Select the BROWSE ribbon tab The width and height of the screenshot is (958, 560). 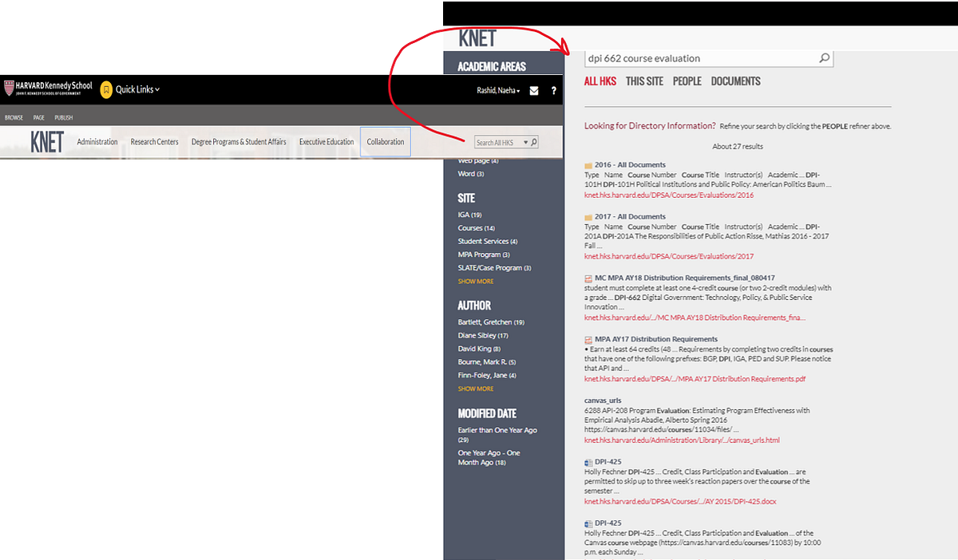(x=14, y=117)
